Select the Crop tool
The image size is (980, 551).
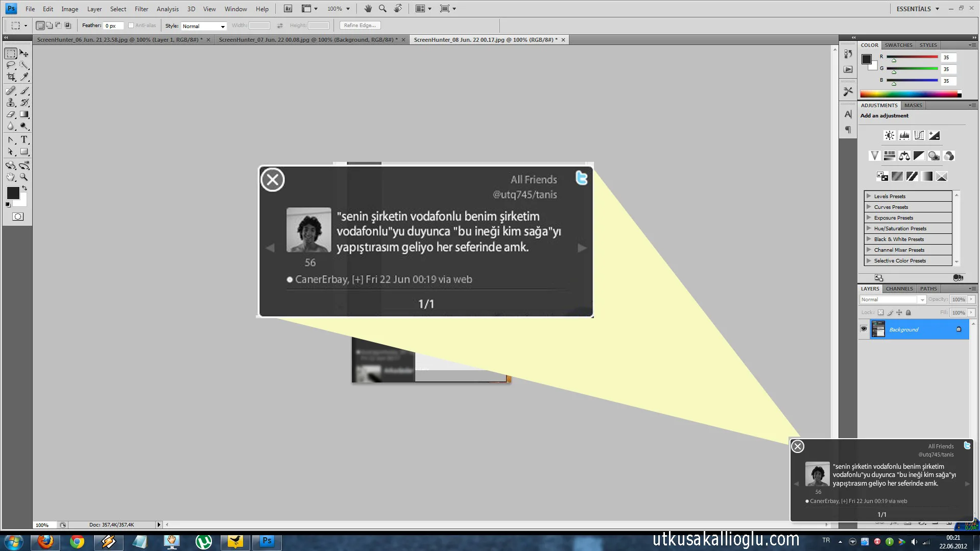(11, 77)
